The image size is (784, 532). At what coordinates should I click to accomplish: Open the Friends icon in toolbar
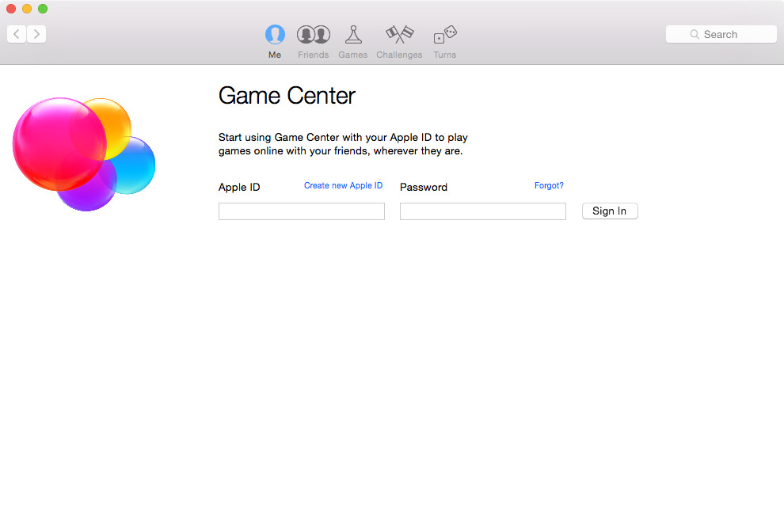[314, 35]
